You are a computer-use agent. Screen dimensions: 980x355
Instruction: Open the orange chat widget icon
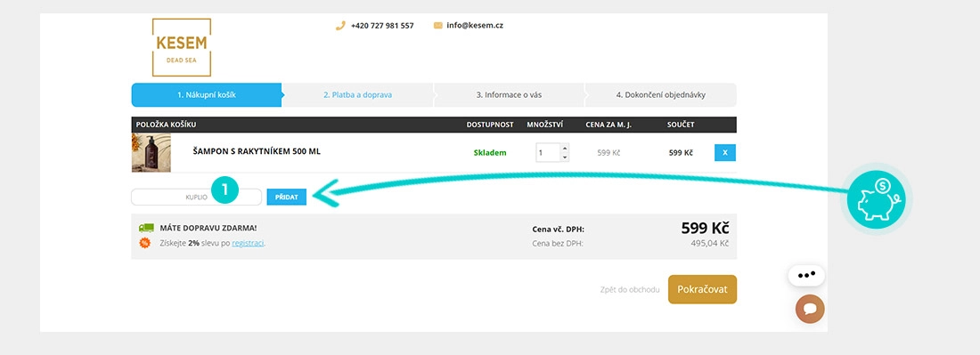tap(810, 309)
